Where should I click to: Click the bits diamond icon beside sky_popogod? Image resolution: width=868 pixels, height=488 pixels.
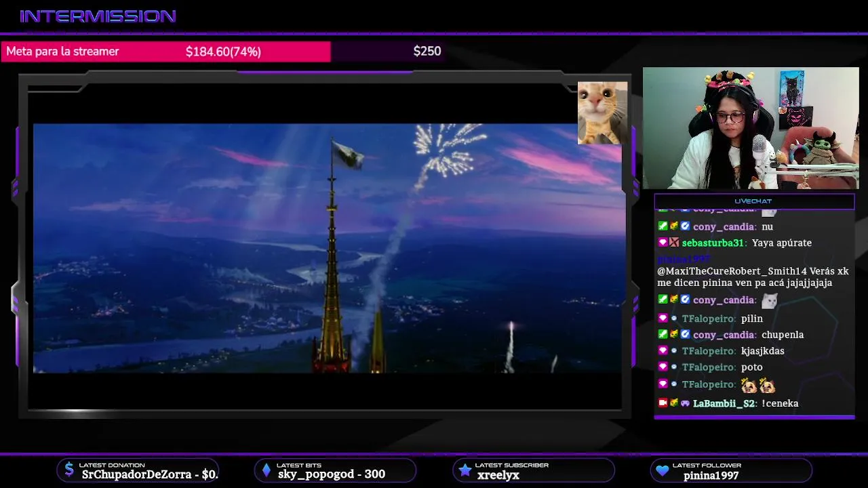267,470
